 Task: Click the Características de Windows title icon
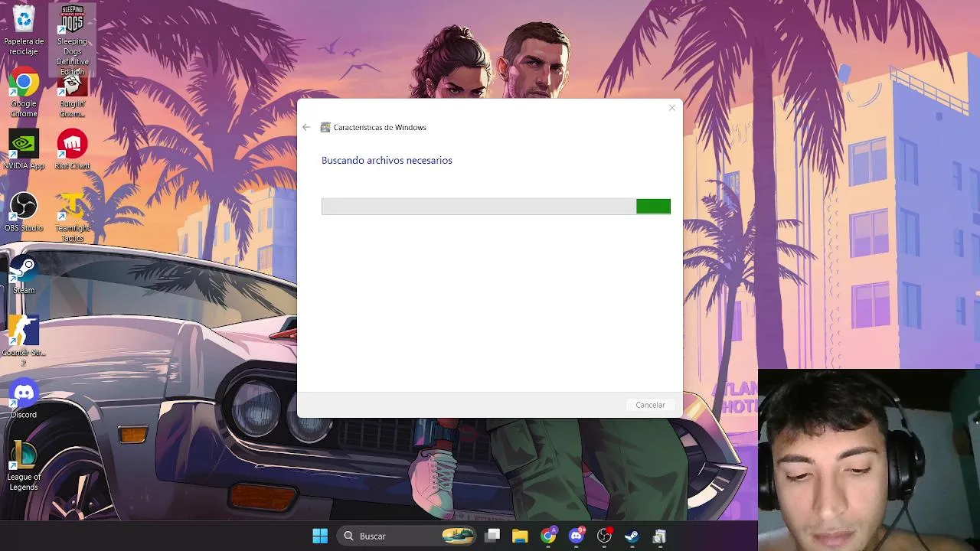[x=325, y=127]
